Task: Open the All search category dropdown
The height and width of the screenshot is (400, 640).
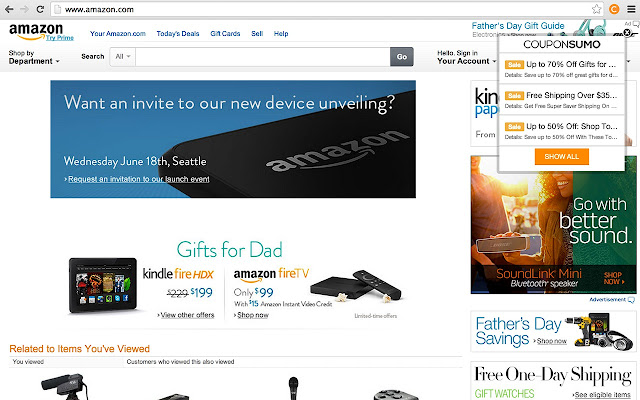Action: pyautogui.click(x=122, y=57)
